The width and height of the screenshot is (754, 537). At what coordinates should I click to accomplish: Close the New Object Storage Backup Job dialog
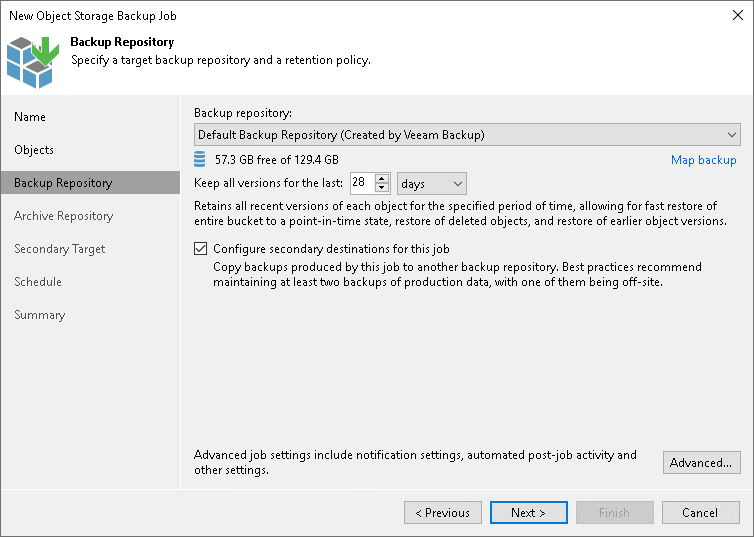click(738, 15)
